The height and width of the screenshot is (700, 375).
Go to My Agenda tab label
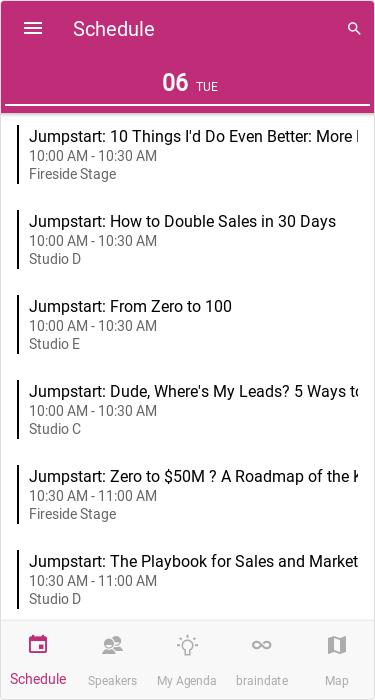[x=187, y=681]
